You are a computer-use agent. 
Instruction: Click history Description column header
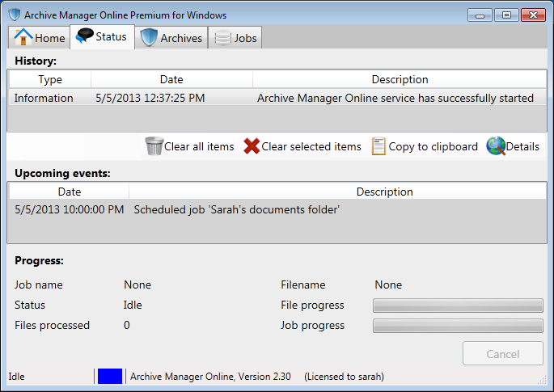(400, 79)
